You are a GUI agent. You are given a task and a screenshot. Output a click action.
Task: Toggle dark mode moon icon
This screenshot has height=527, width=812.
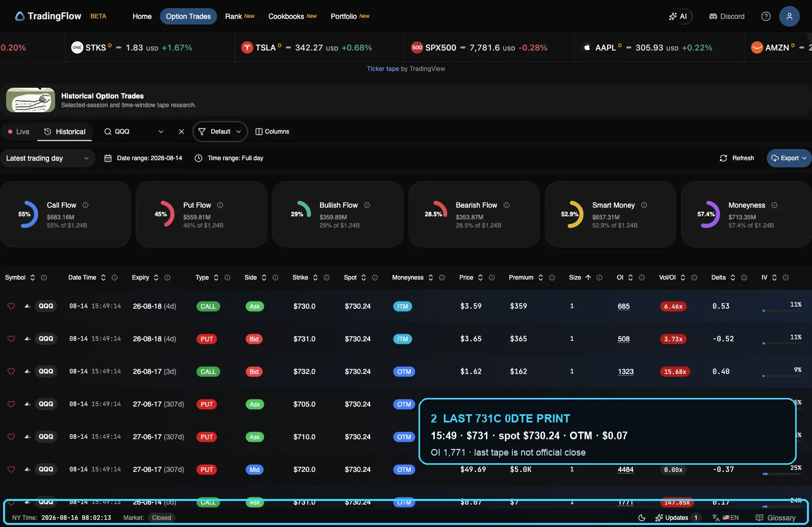click(x=642, y=518)
